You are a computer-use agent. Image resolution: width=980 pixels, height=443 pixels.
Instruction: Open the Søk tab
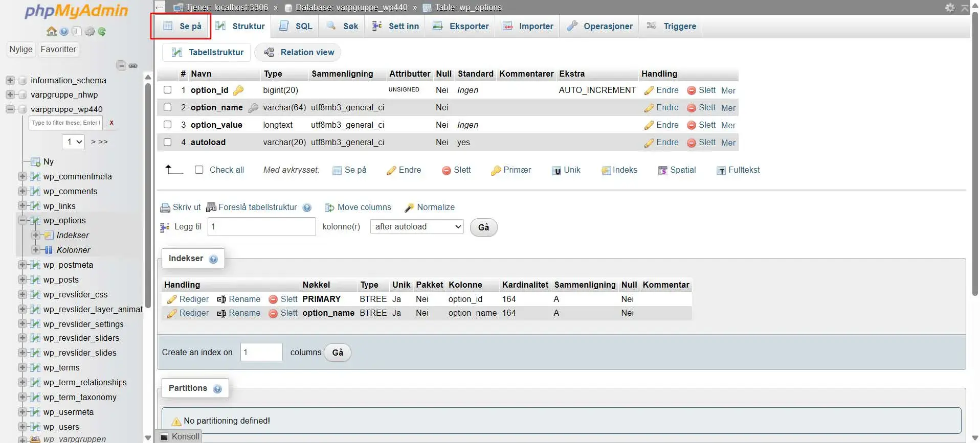click(x=342, y=26)
